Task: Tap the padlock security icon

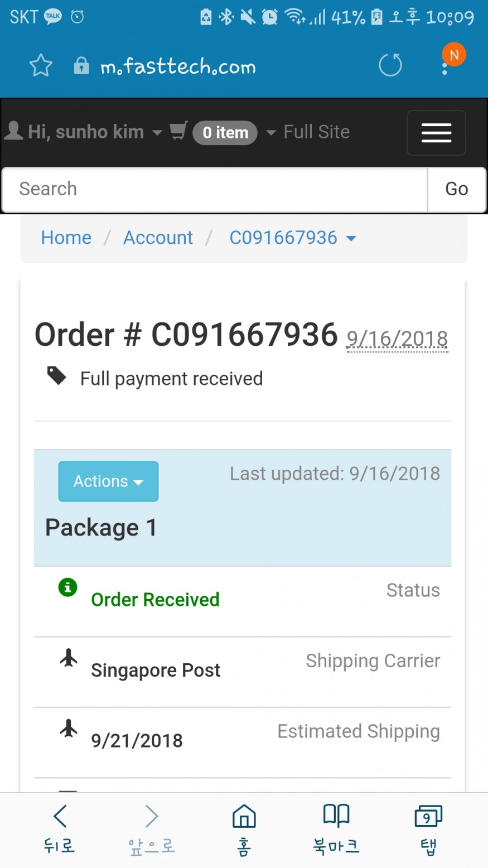Action: (81, 66)
